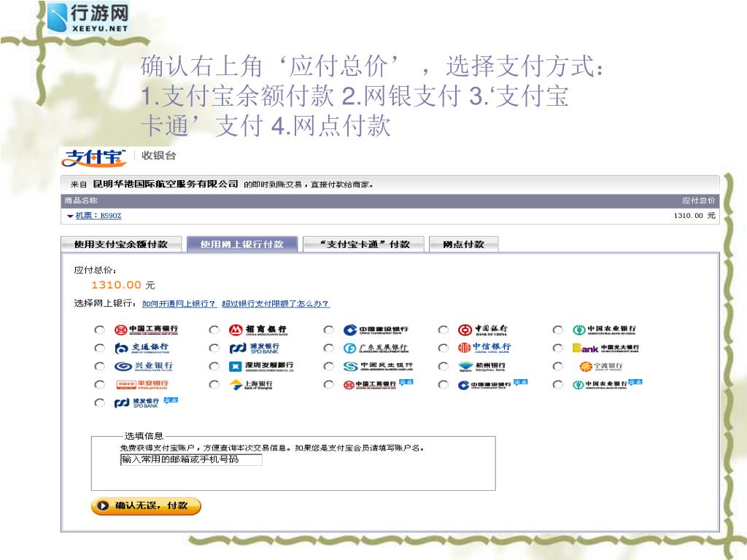Select the radio button for 中国工商银行
The image size is (747, 560).
(x=99, y=330)
